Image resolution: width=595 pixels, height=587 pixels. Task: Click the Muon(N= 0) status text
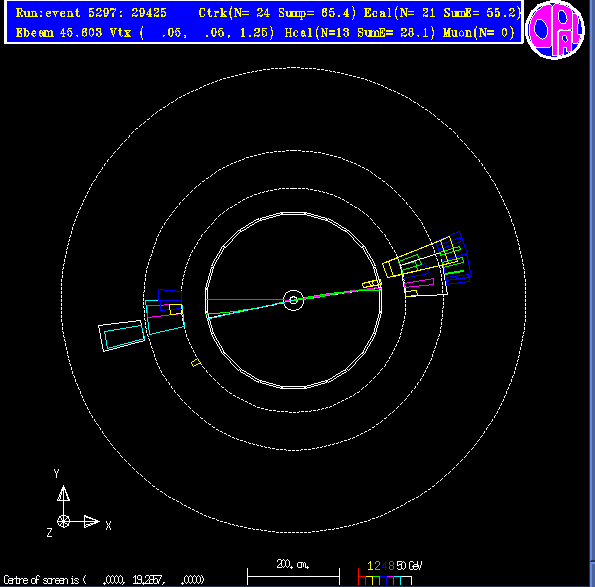coord(479,33)
